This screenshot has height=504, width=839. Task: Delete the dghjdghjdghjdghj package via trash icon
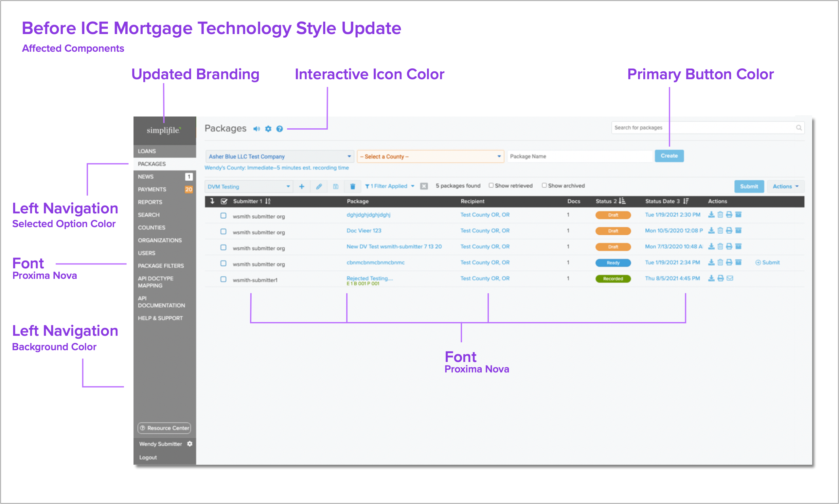720,215
